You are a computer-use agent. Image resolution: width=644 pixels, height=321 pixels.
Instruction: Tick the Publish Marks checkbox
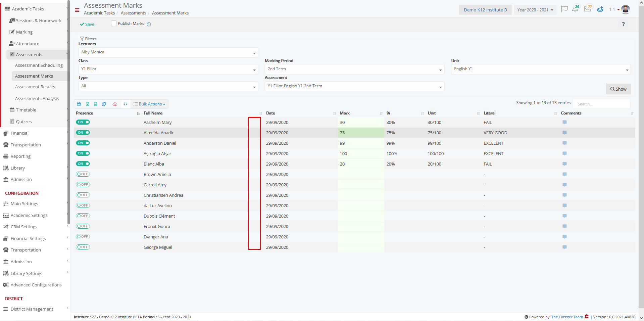coord(114,24)
